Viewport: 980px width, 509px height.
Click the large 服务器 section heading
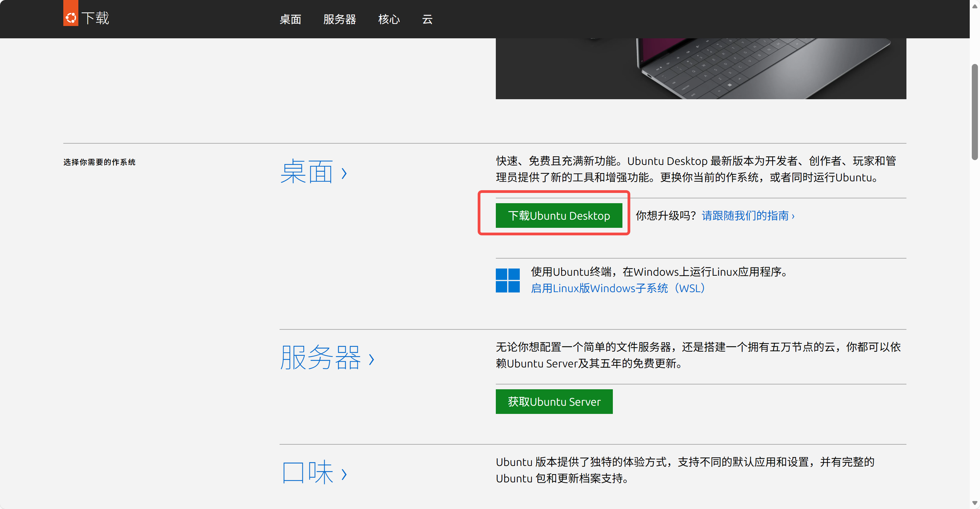(x=320, y=357)
